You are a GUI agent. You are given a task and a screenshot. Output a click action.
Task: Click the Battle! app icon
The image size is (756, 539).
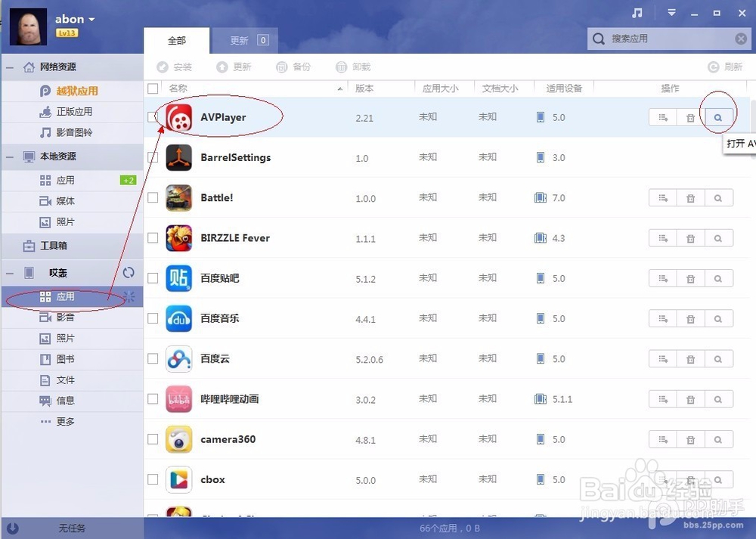click(179, 197)
